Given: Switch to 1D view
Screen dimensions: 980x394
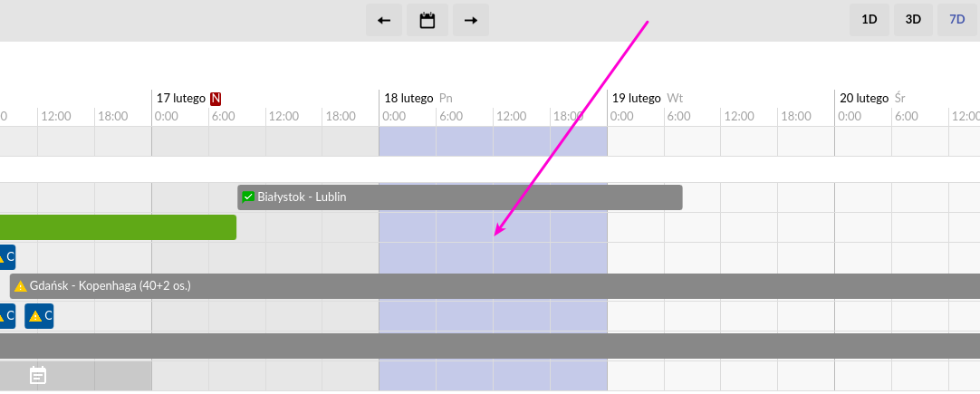Looking at the screenshot, I should pos(870,19).
